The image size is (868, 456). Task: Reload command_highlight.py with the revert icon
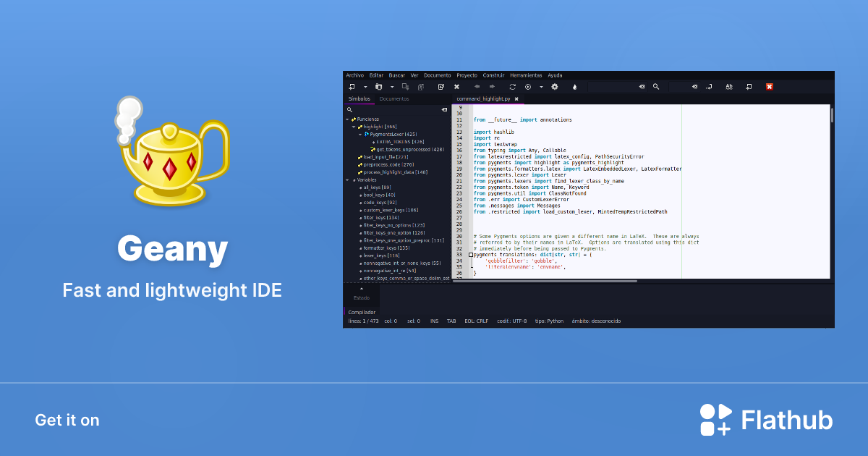pos(440,87)
